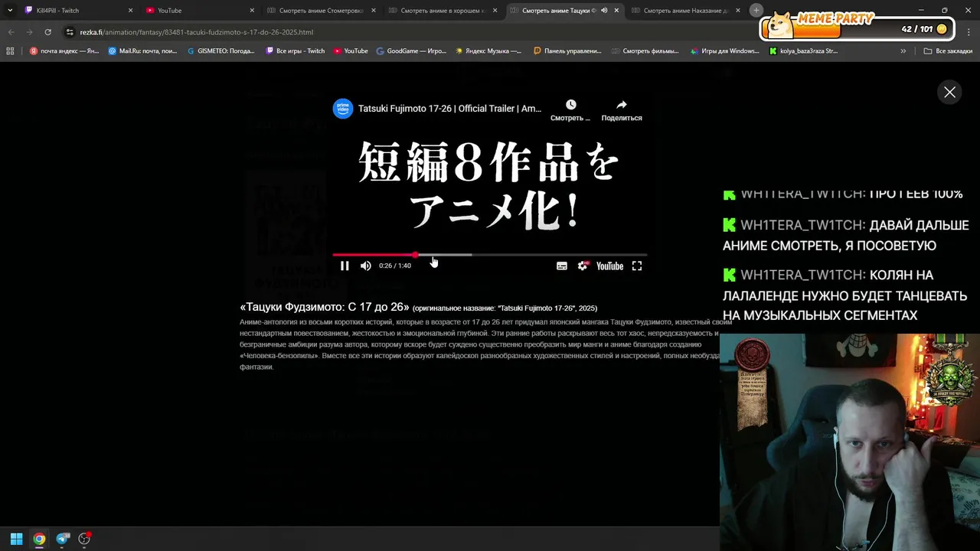Image resolution: width=980 pixels, height=551 pixels.
Task: Close the Kill4Pill - Twitch tab
Action: [x=130, y=11]
